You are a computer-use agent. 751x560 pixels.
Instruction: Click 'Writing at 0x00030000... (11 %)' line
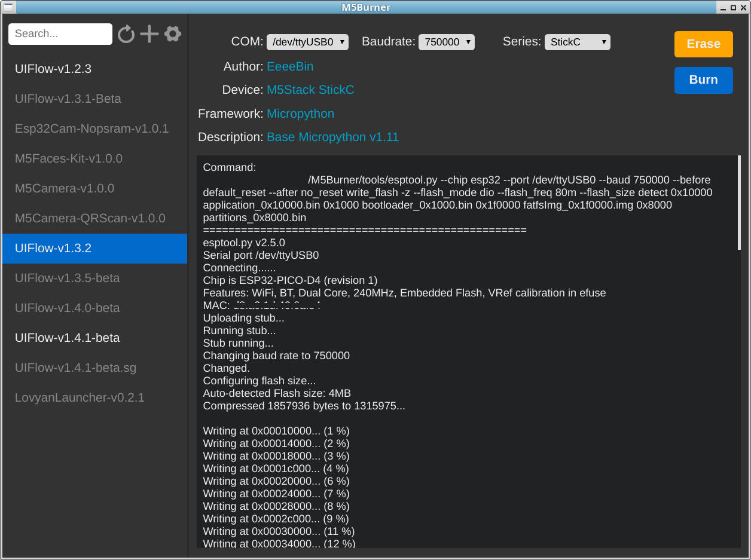(x=279, y=531)
